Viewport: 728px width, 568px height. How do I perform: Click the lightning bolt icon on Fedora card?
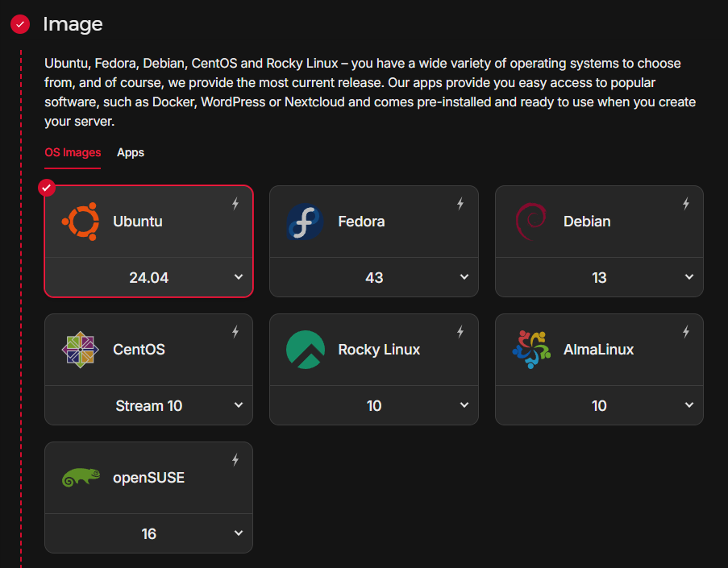pyautogui.click(x=460, y=204)
